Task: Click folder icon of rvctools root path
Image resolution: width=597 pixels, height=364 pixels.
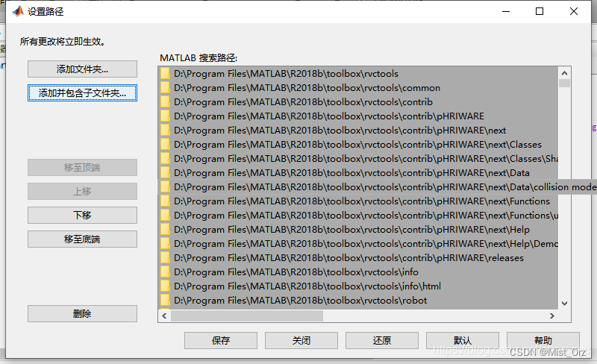Action: pos(165,73)
